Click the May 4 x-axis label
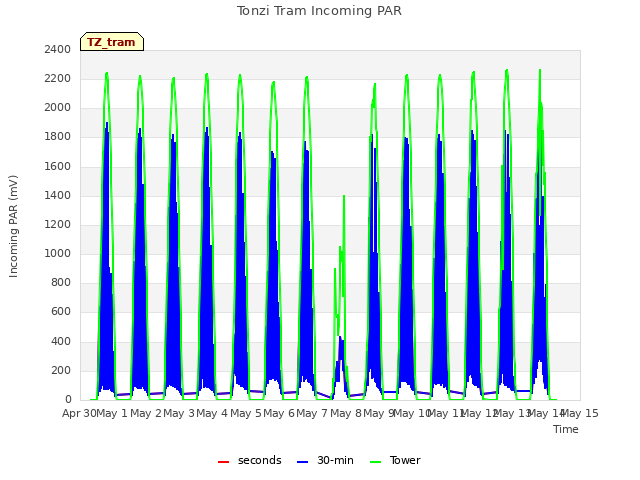This screenshot has width=640, height=480. click(212, 413)
